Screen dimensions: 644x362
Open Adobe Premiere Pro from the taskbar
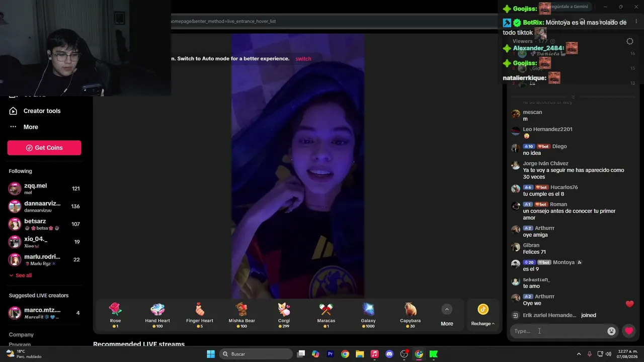coord(330,354)
